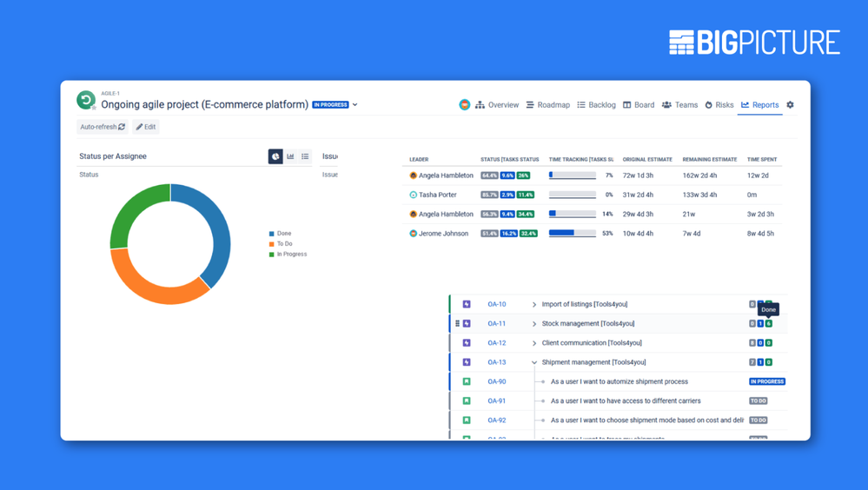Expand Client communication row

tap(534, 343)
